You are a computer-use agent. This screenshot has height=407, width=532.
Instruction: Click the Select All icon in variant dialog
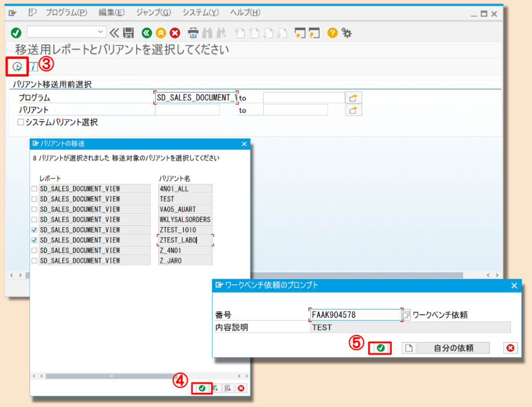(216, 388)
